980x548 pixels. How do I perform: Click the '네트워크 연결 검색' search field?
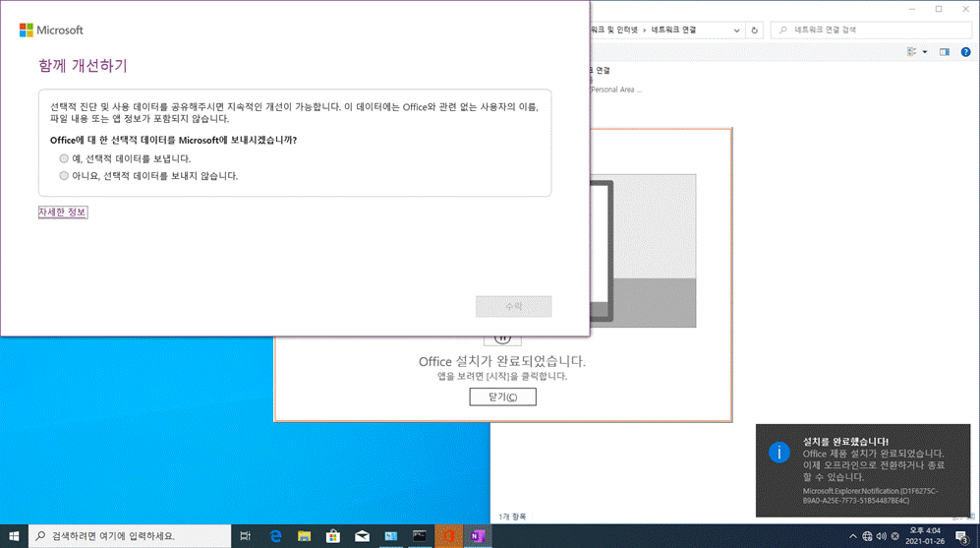pyautogui.click(x=871, y=30)
